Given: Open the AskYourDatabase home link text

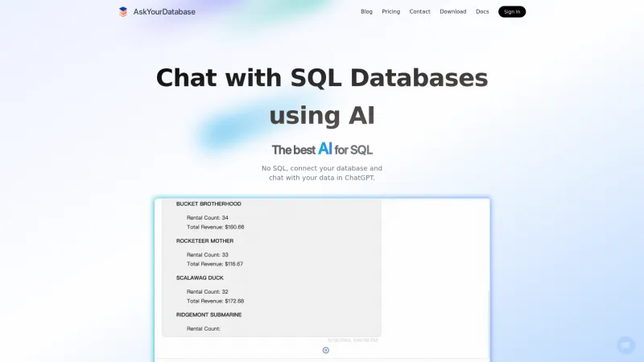Looking at the screenshot, I should (164, 12).
